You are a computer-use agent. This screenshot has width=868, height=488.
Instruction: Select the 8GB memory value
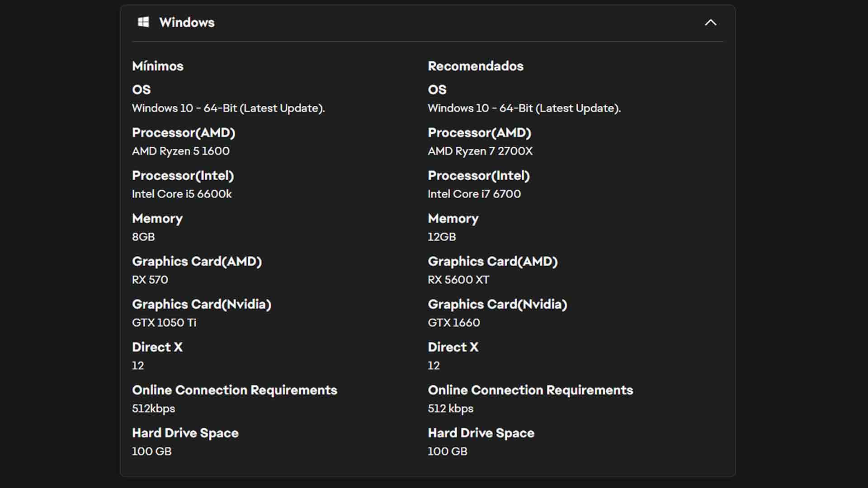pyautogui.click(x=143, y=237)
